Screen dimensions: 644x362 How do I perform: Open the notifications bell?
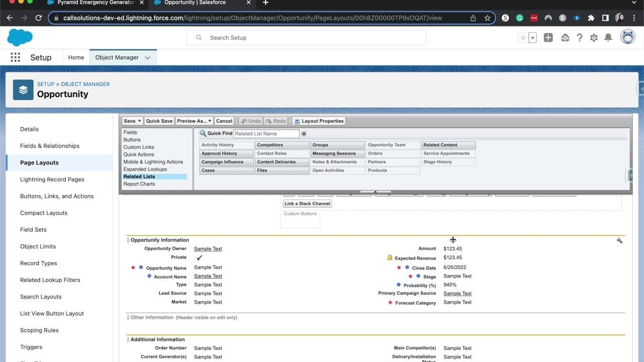tap(608, 38)
